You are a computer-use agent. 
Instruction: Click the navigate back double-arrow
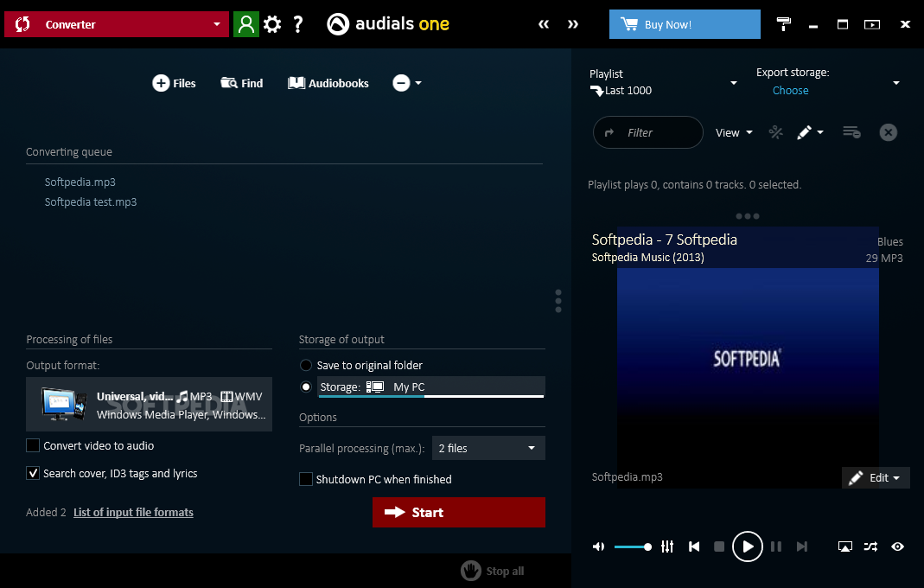pos(544,24)
